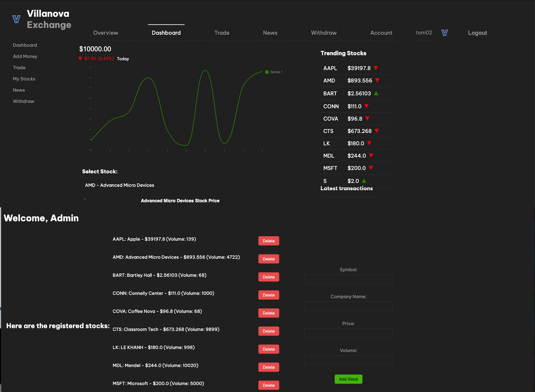The width and height of the screenshot is (535, 392).
Task: Click the $673.268 price in Trending Stocks
Action: (359, 131)
